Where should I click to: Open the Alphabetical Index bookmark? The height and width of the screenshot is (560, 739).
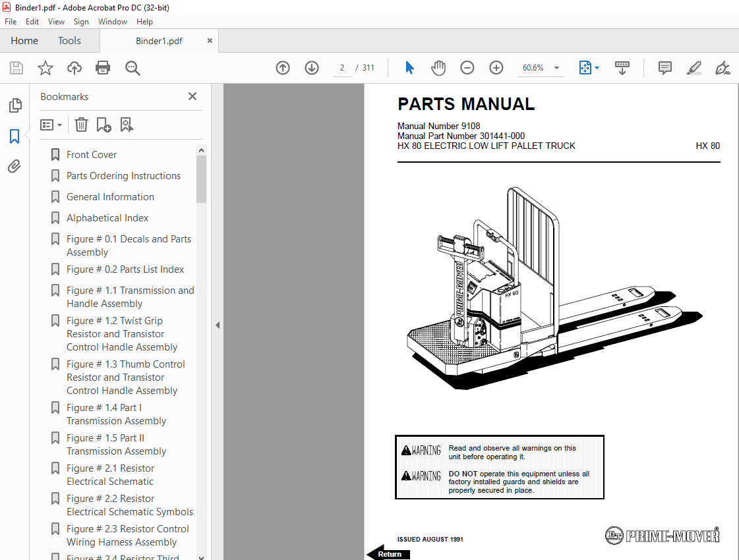point(107,218)
